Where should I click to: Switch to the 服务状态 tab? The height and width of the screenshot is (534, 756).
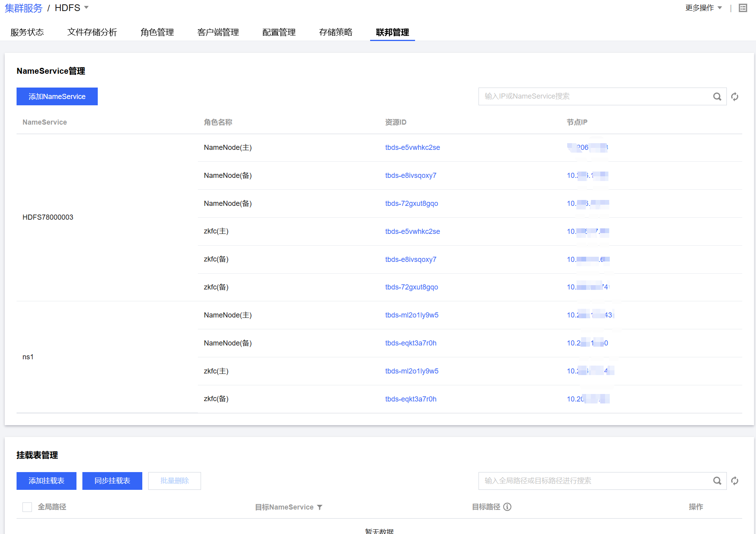click(x=27, y=32)
